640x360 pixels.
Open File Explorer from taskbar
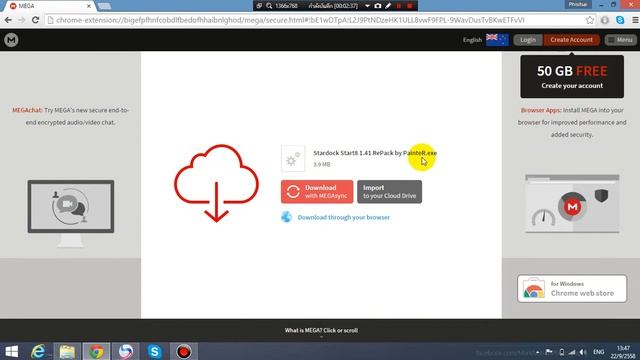67,351
